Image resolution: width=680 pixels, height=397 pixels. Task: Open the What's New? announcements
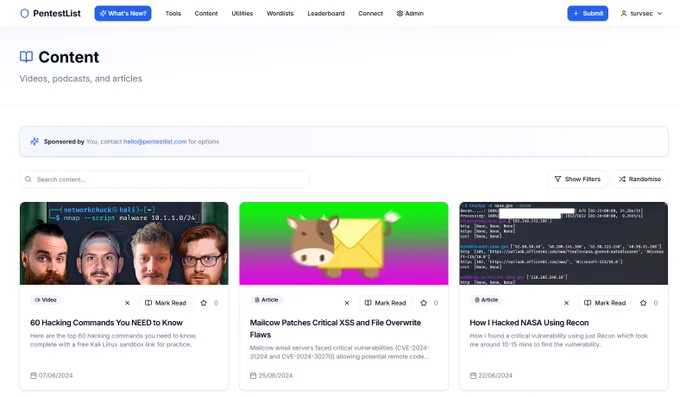[x=123, y=13]
